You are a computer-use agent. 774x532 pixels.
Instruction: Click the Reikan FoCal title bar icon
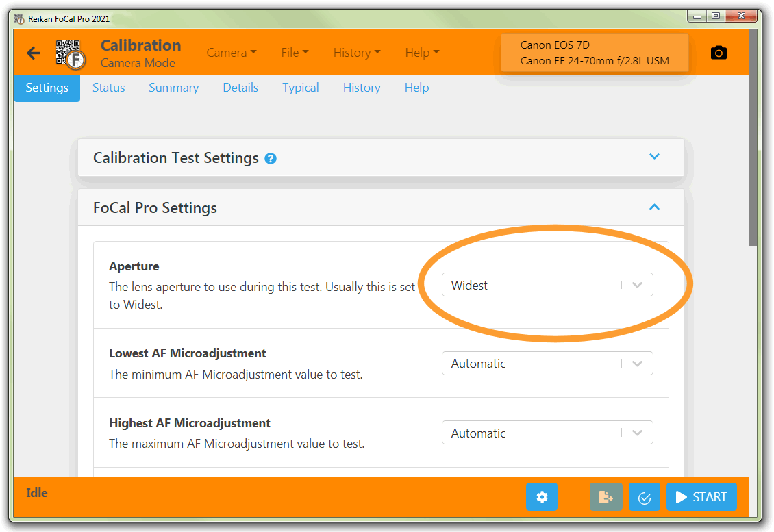point(19,18)
